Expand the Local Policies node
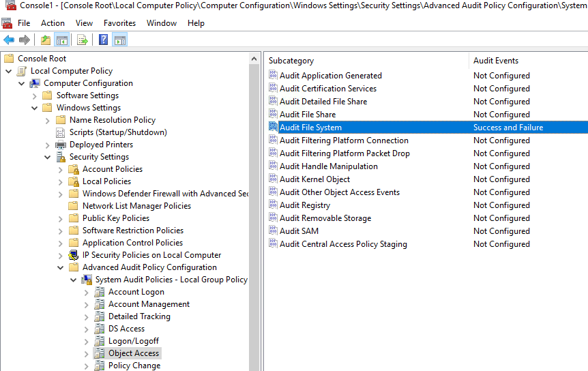 point(61,181)
